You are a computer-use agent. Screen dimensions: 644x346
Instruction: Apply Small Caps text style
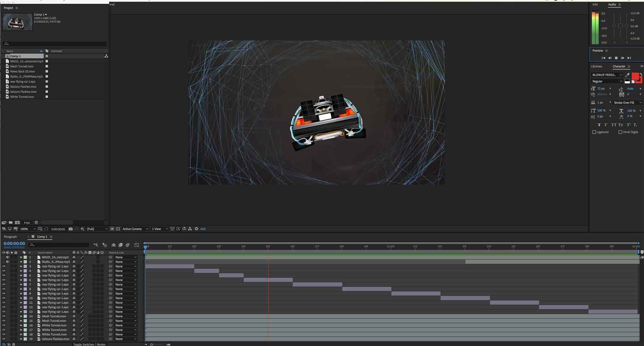(x=620, y=125)
